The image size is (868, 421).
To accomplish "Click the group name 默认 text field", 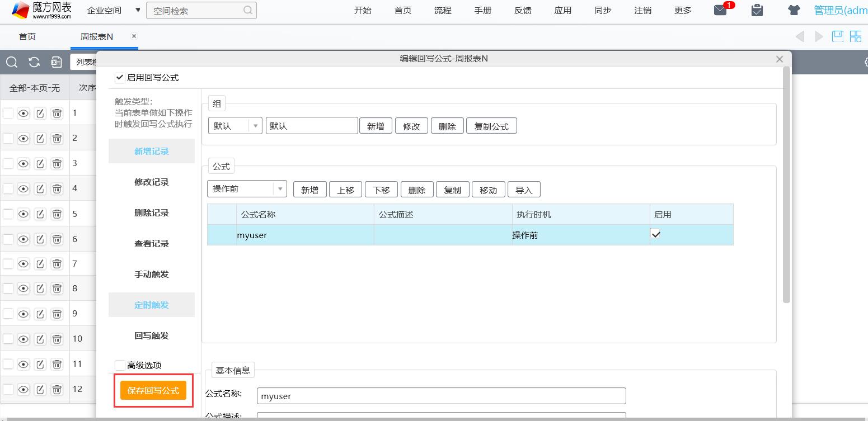I will pos(312,126).
